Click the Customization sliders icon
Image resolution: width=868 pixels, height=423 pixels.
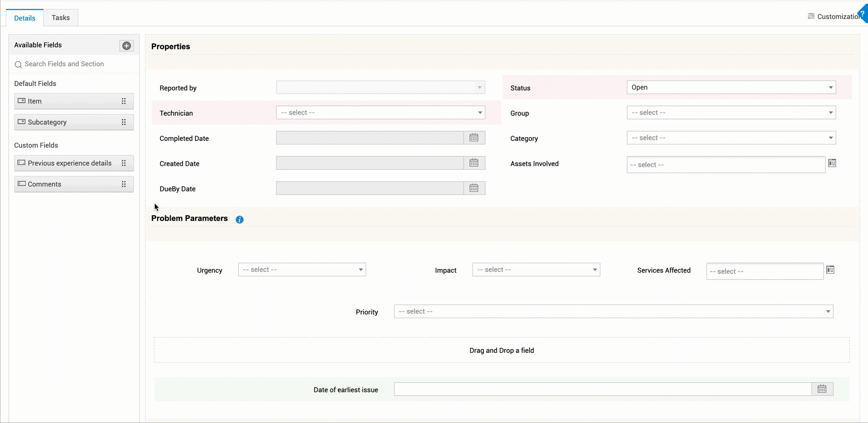coord(811,16)
